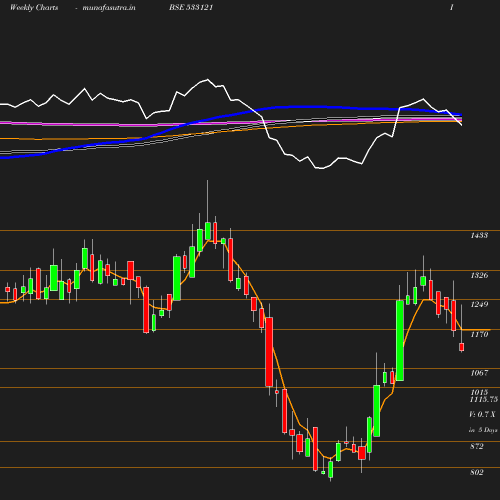Viewport: 500px width, 500px height.
Task: Click the 1067 price level label
Action: tap(479, 373)
